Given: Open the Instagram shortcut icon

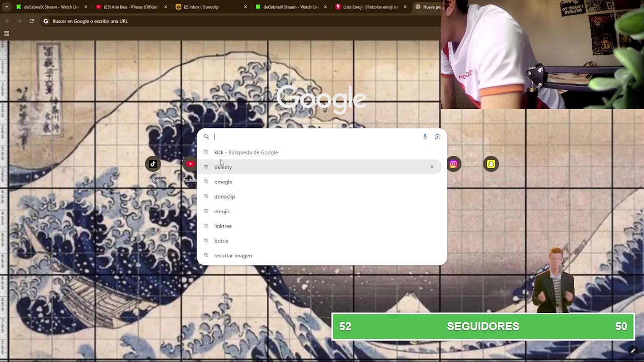Looking at the screenshot, I should 453,164.
